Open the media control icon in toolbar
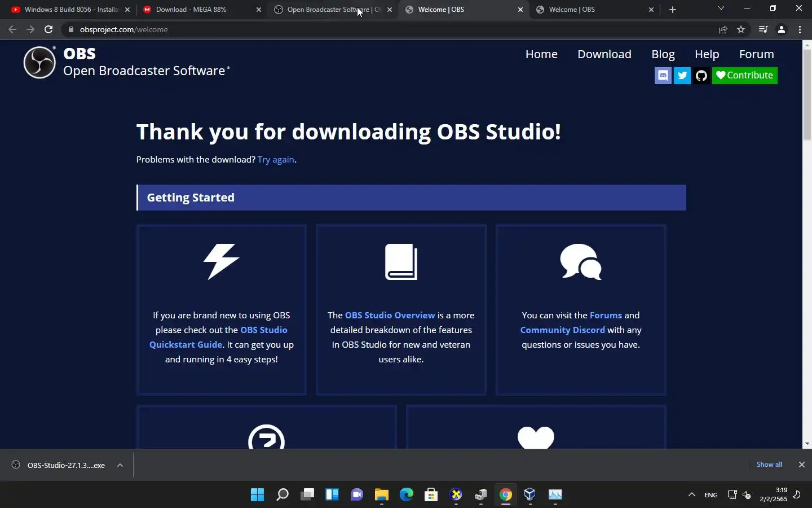812x508 pixels. tap(764, 29)
